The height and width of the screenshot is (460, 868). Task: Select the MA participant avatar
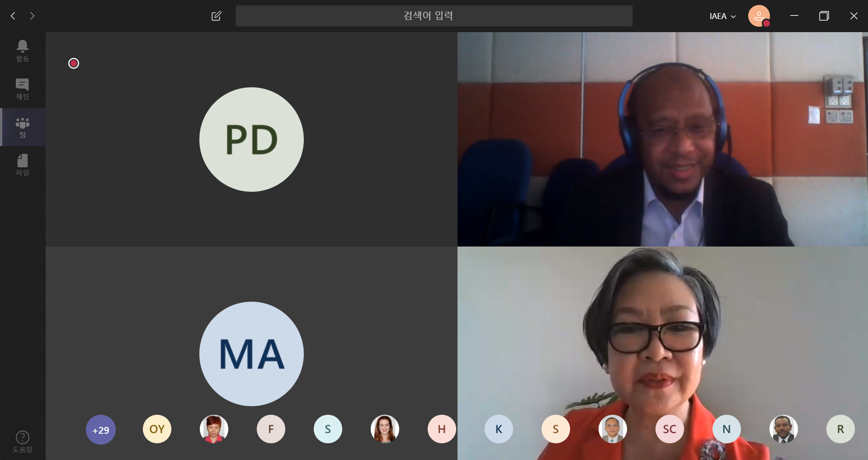click(x=251, y=354)
